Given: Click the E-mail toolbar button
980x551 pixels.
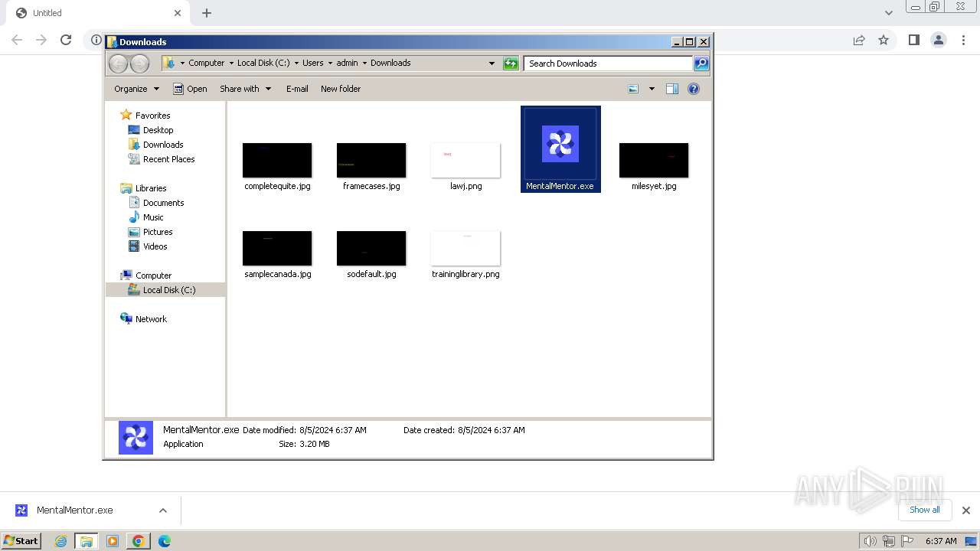Looking at the screenshot, I should (297, 89).
